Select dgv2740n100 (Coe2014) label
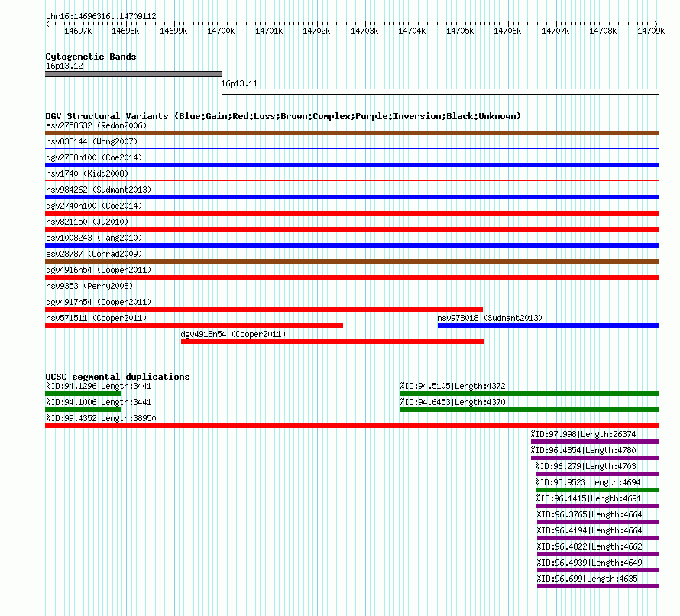 click(94, 206)
